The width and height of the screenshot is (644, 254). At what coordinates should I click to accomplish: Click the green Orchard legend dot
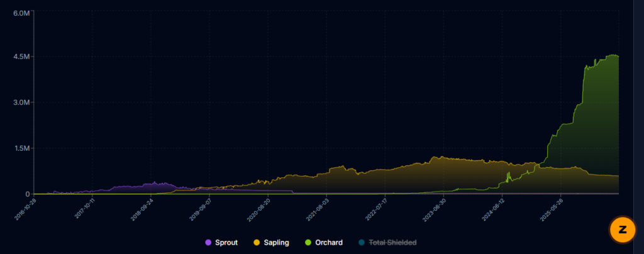pos(308,243)
